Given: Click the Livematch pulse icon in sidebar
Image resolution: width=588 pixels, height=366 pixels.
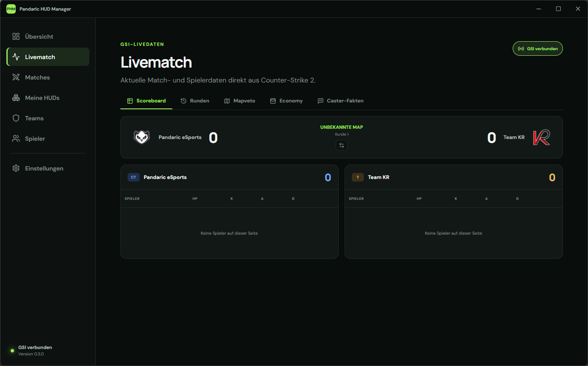Looking at the screenshot, I should (x=16, y=57).
